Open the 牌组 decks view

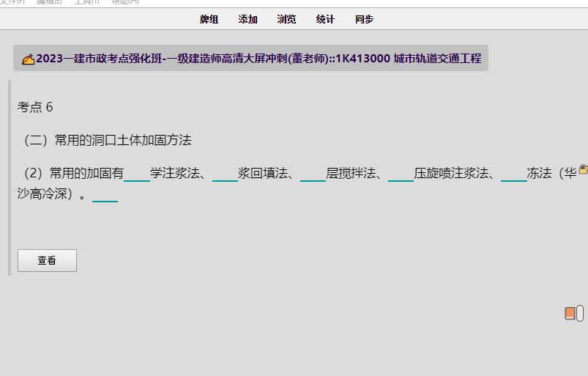[209, 19]
